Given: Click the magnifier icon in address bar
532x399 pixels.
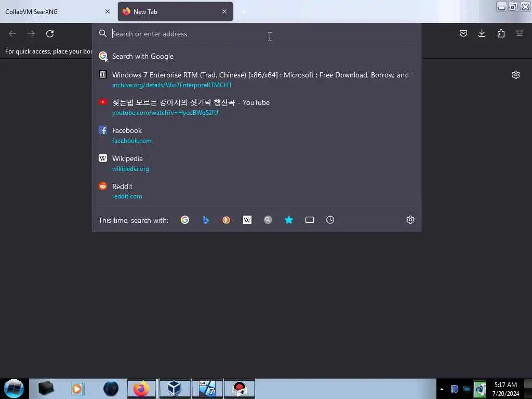Looking at the screenshot, I should [103, 33].
